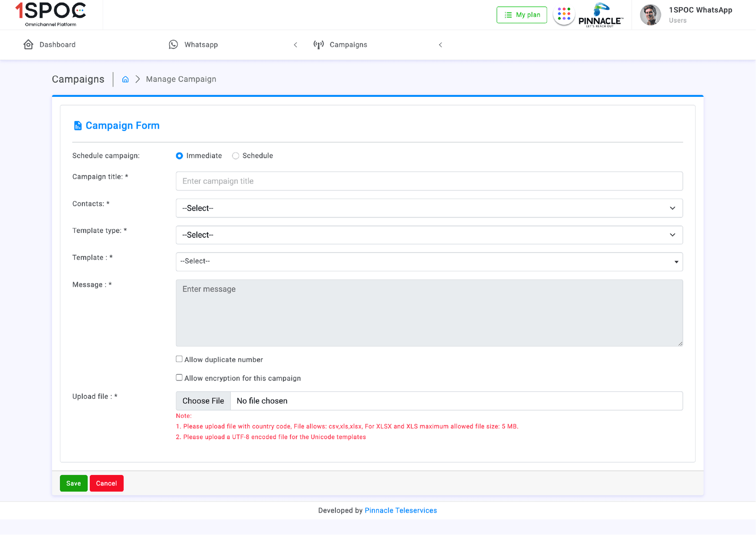Click the Campaigns page heading

pyautogui.click(x=78, y=79)
